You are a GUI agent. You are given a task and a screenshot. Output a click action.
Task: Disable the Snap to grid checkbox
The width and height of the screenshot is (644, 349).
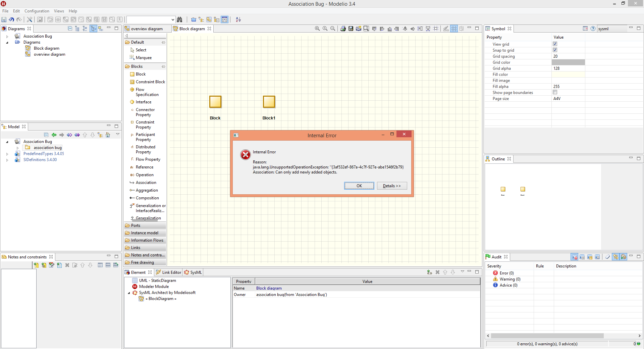point(555,50)
